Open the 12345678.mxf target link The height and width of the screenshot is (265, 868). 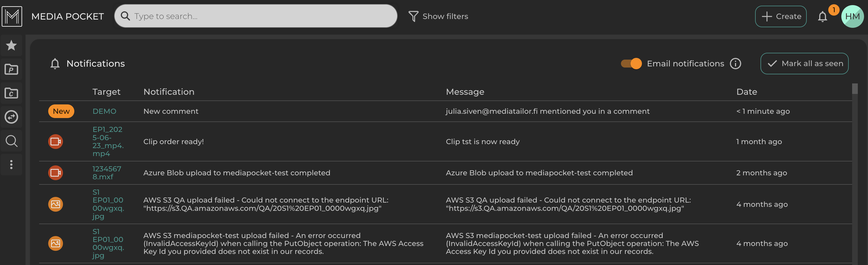106,173
